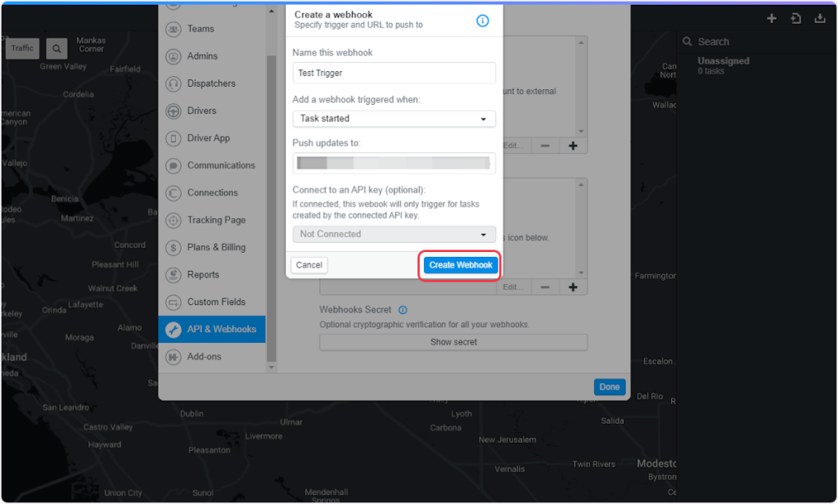Toggle the Traffic map overlay
The height and width of the screenshot is (504, 838).
(x=22, y=48)
